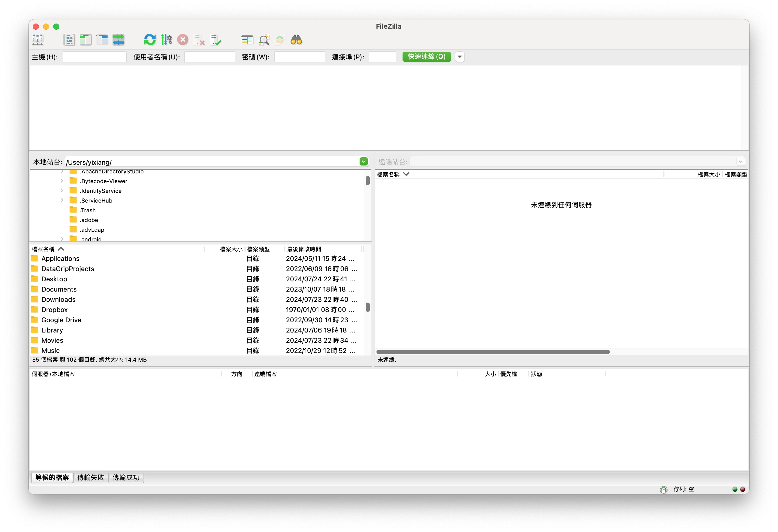Sort local files by 檔案大小 column

pyautogui.click(x=224, y=249)
